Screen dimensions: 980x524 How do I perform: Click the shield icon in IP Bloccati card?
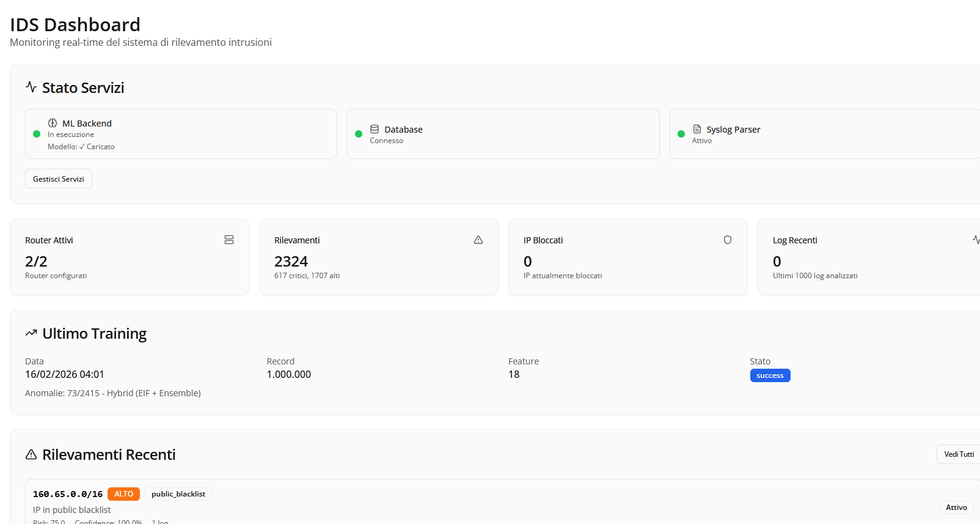click(x=727, y=240)
